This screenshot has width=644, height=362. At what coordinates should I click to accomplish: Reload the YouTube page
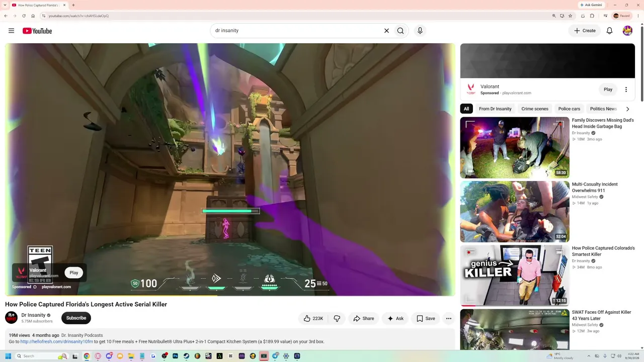point(24,16)
